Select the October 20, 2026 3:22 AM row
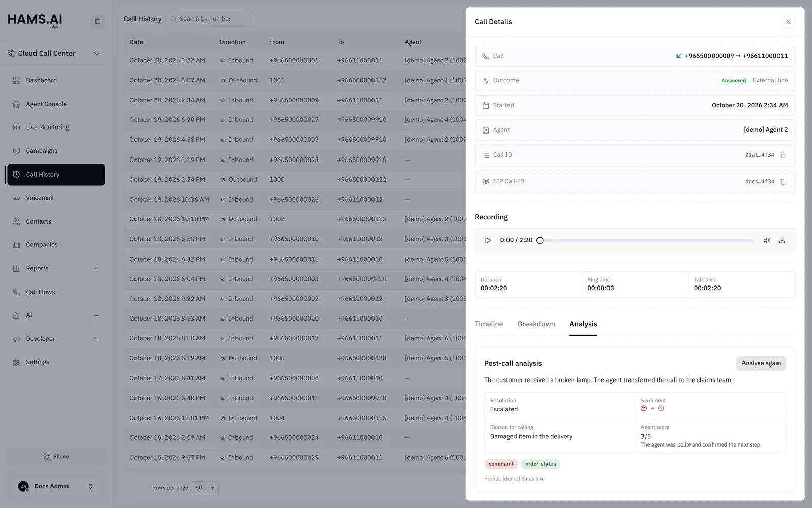Viewport: 812px width, 508px height. (x=294, y=60)
